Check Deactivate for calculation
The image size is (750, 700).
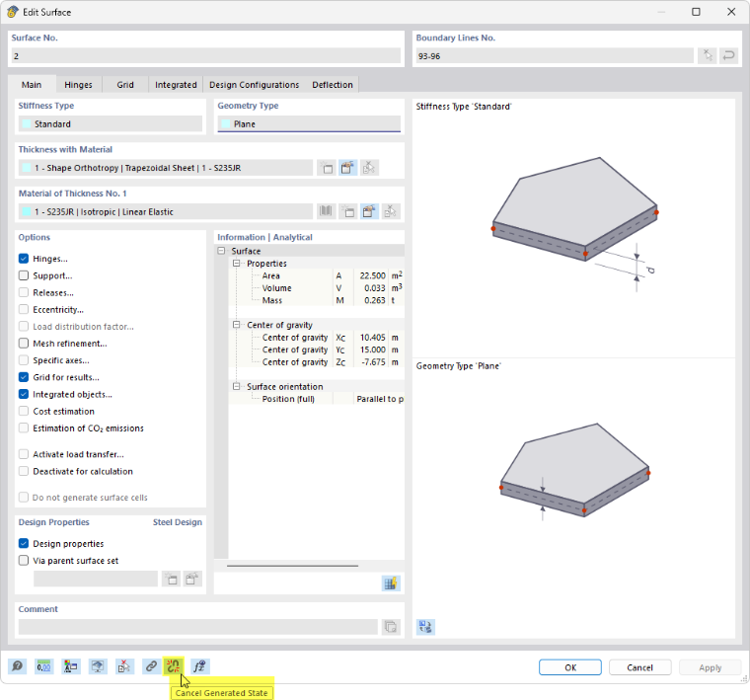point(24,471)
